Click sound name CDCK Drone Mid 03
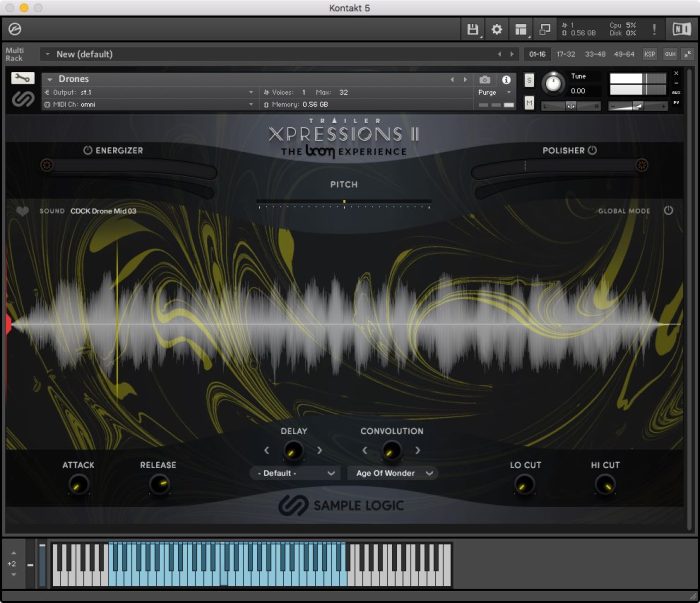 (x=103, y=211)
